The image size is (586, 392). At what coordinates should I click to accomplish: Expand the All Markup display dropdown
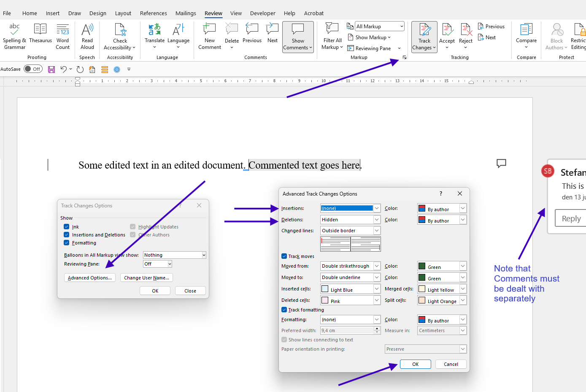380,26
